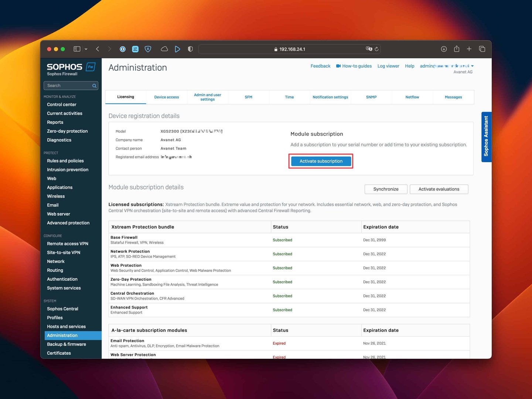
Task: Click the blue smiley extension icon
Action: [135, 49]
